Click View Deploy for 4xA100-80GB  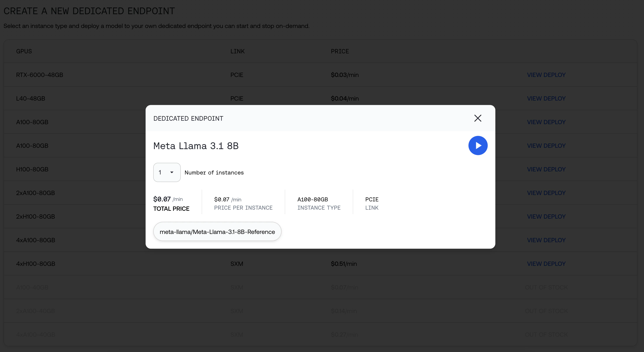(546, 240)
